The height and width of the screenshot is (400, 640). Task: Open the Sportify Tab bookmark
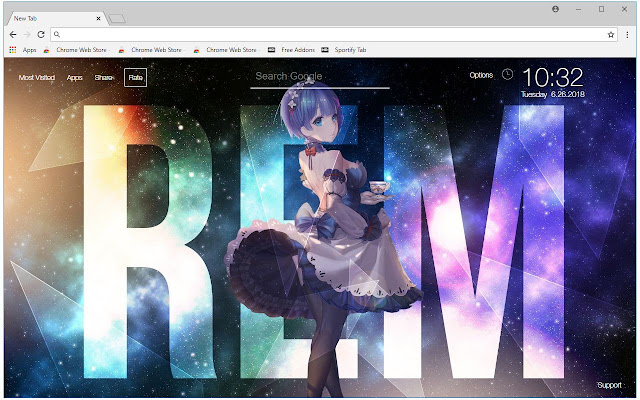click(x=344, y=50)
